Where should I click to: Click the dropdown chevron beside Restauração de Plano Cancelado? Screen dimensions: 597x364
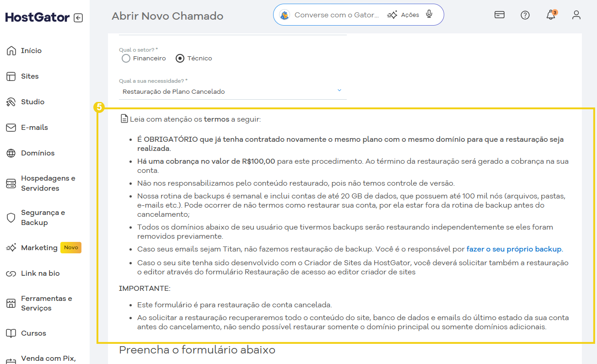click(339, 91)
